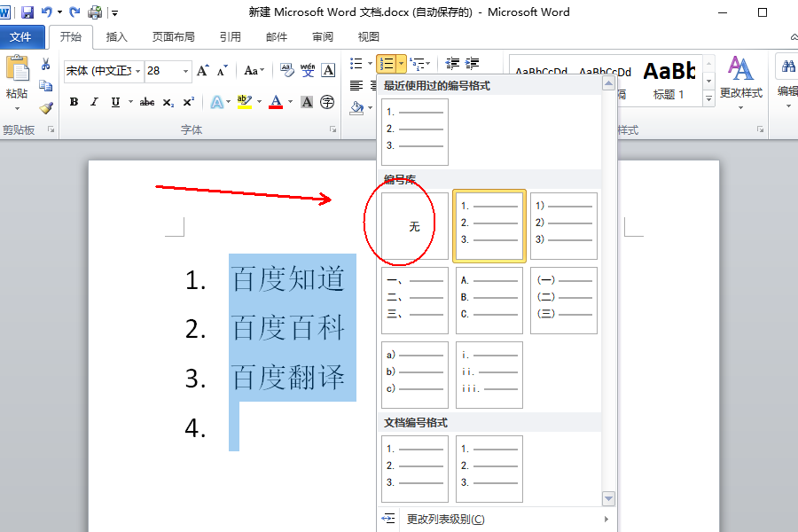The image size is (798, 532).
Task: Expand the styles gallery More arrow
Action: click(x=708, y=98)
